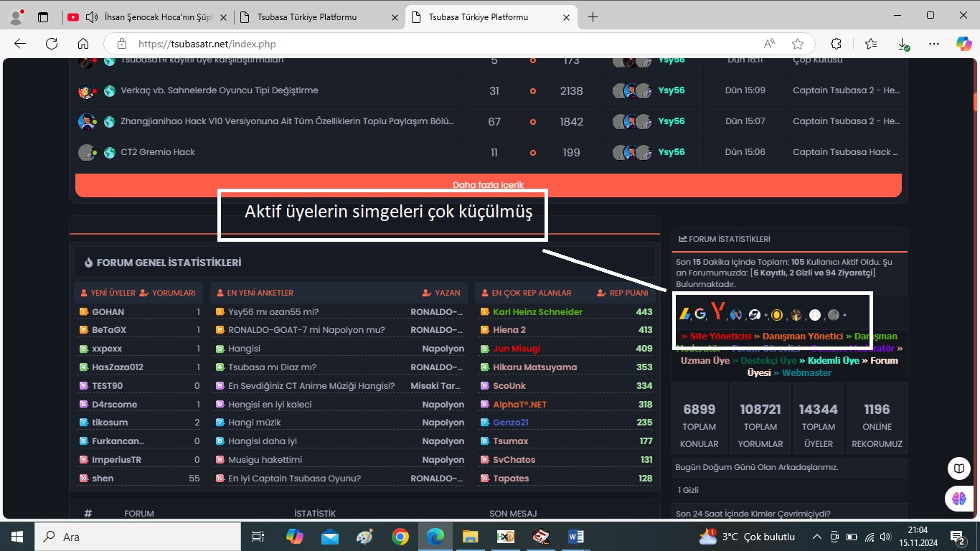Click the author avatar beside Zhangjianihao thread
The width and height of the screenshot is (980, 551).
point(87,121)
